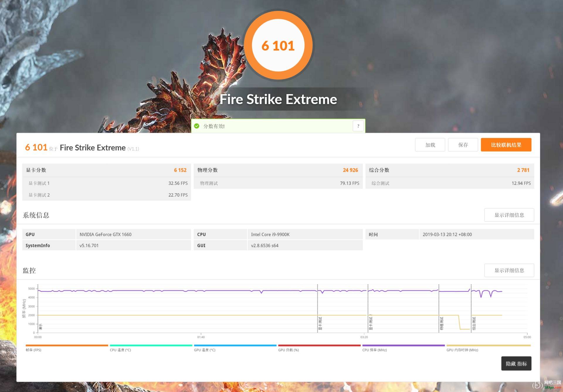Viewport: 563px width, 392px height.
Task: Open the question mark help button
Action: (358, 126)
